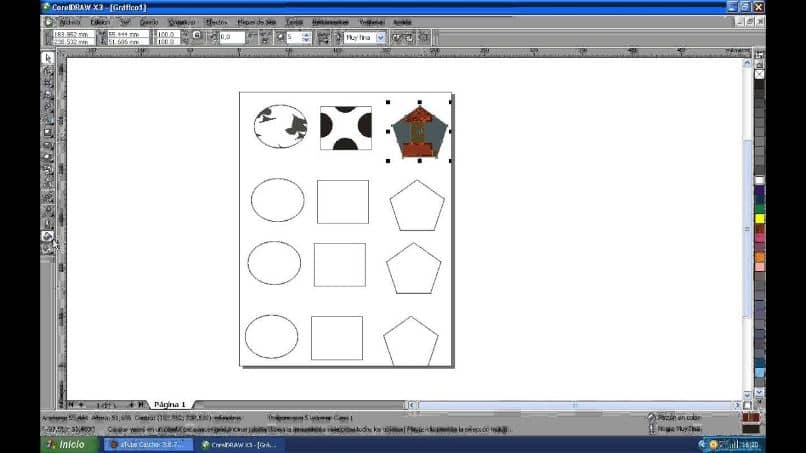Click the status bar fill color indicator
Image resolution: width=806 pixels, height=453 pixels.
click(x=751, y=418)
